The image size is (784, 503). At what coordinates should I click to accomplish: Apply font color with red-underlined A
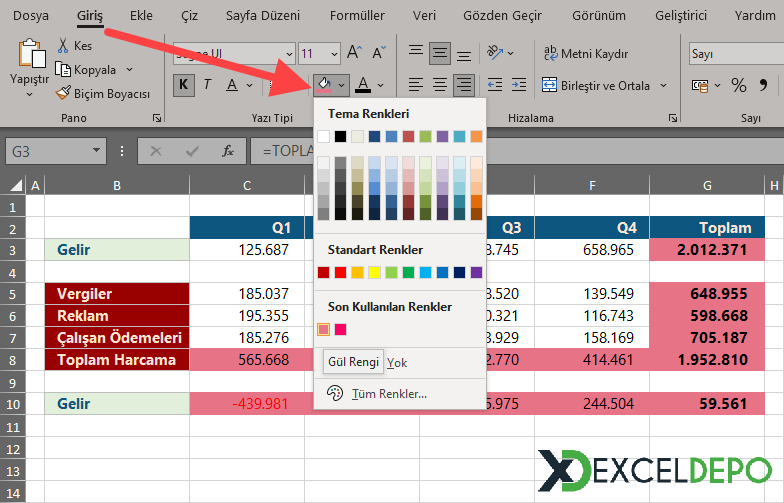point(363,85)
